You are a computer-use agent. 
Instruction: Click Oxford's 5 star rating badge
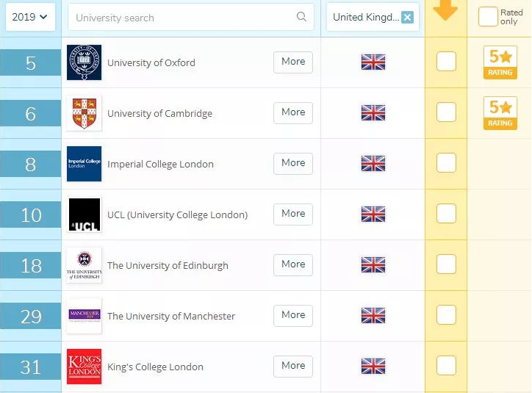(500, 62)
